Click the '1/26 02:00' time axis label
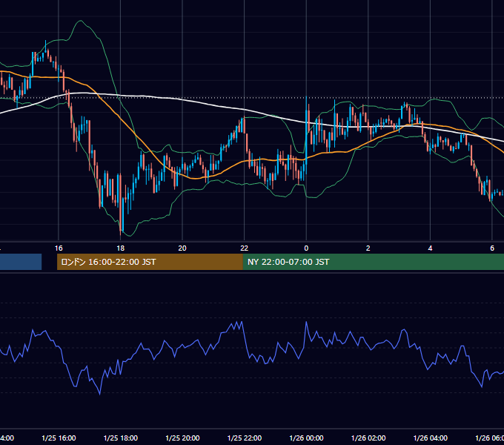 pyautogui.click(x=368, y=438)
